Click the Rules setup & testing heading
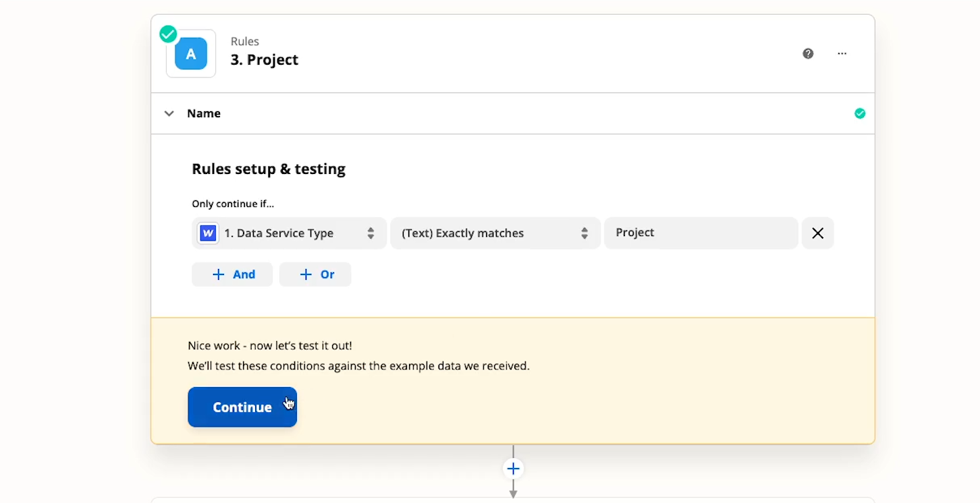 269,169
